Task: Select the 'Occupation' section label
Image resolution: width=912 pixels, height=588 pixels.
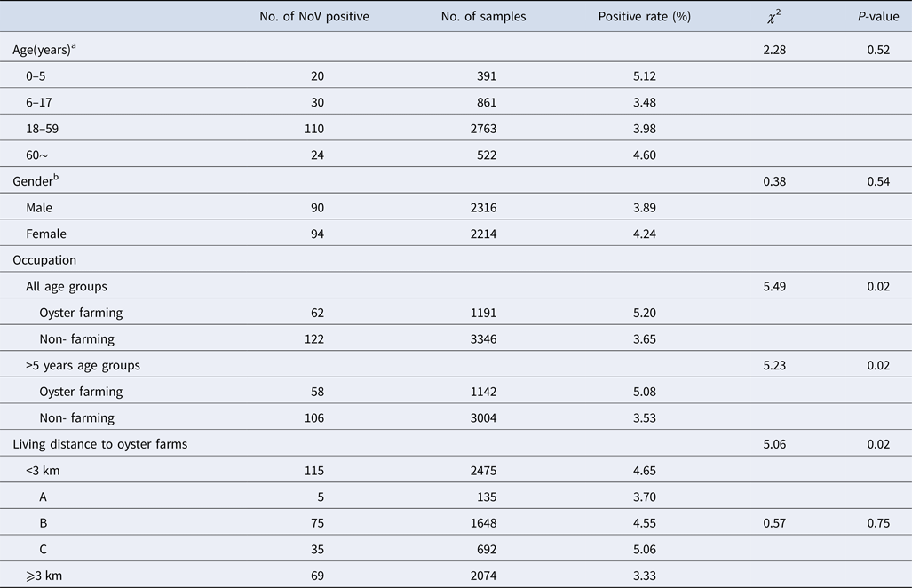Action: point(44,261)
